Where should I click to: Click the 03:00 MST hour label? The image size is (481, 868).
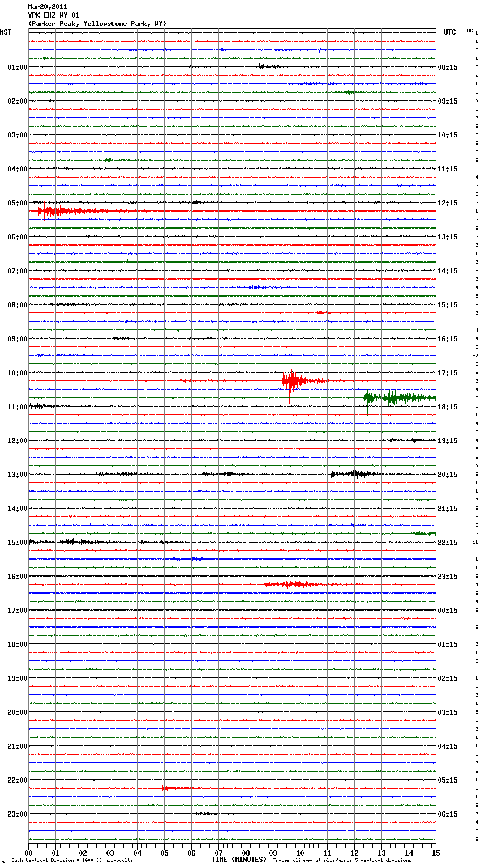[x=17, y=135]
